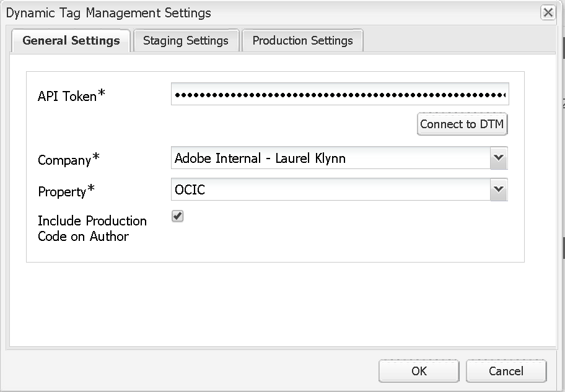
Task: Dismiss the dialog with Cancel
Action: [506, 371]
